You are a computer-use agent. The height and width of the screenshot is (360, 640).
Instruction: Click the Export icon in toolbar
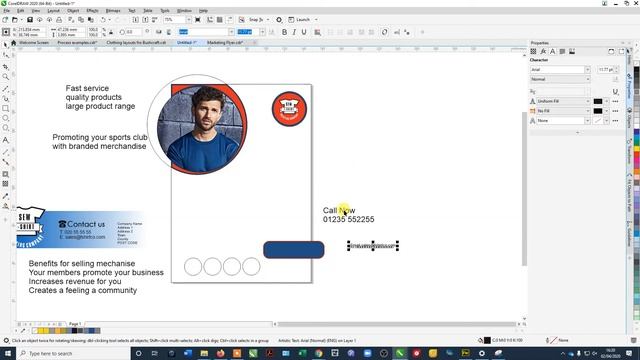[145, 20]
